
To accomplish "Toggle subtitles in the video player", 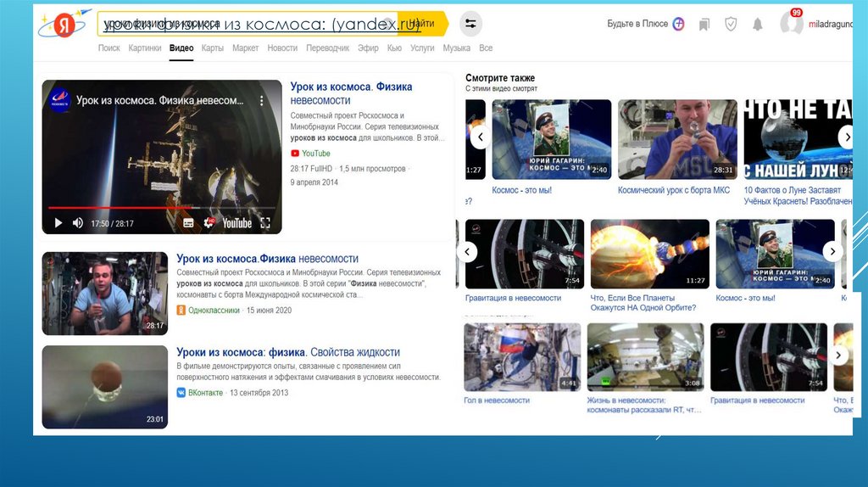I will 187,223.
